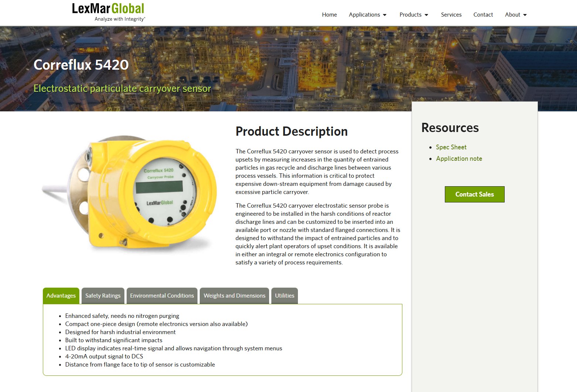
Task: Click the 'Compact one-piece design' bullet
Action: tap(157, 324)
